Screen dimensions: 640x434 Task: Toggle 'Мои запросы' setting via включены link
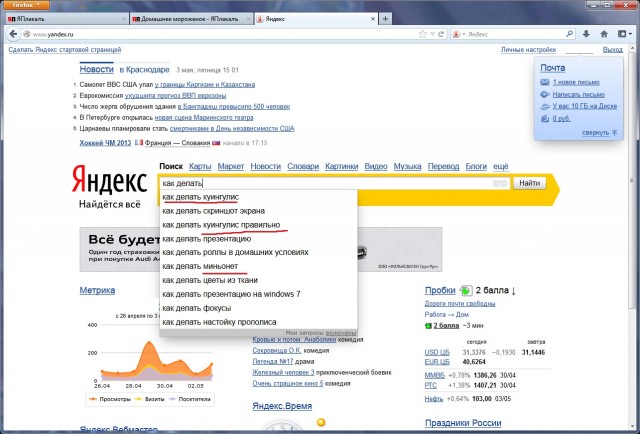(x=340, y=331)
